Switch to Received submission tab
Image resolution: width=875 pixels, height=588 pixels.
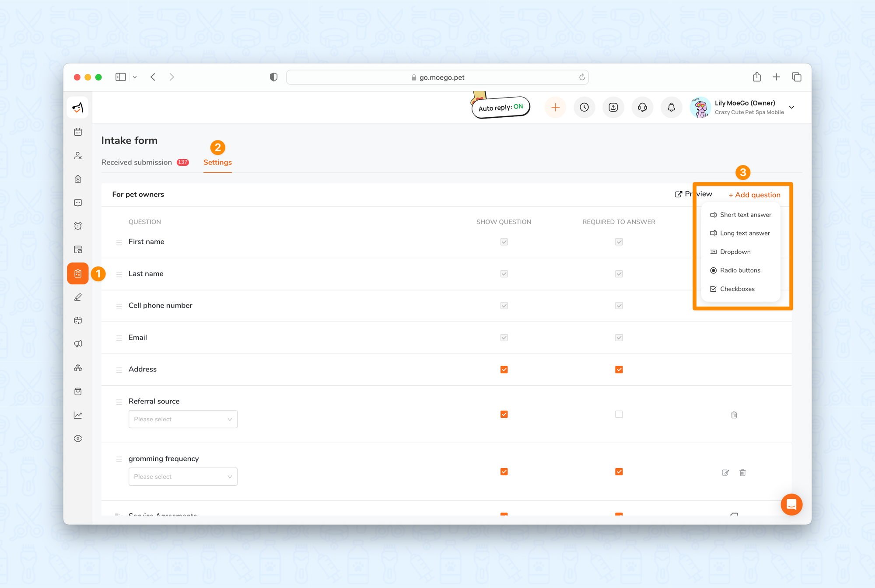[x=136, y=162]
